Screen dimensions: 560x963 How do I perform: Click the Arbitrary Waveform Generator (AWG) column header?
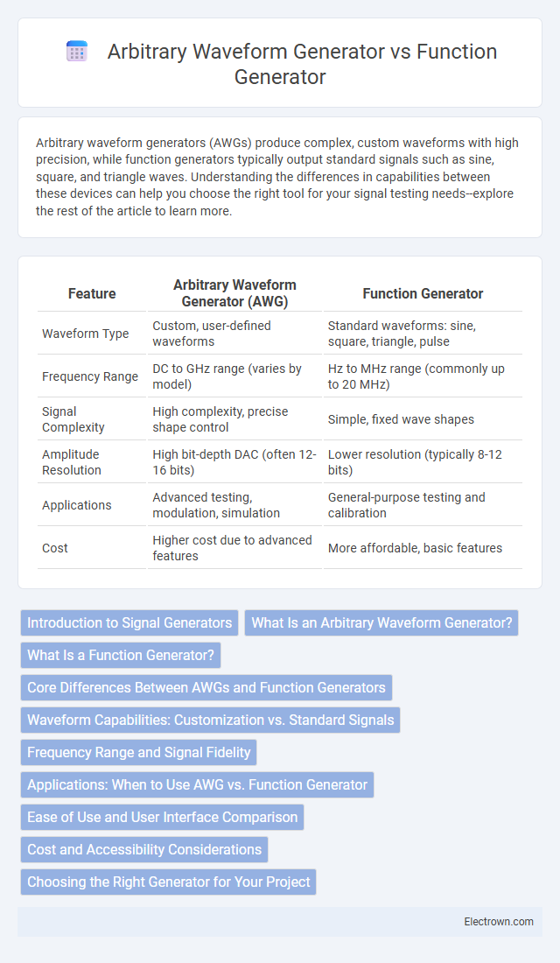point(234,293)
